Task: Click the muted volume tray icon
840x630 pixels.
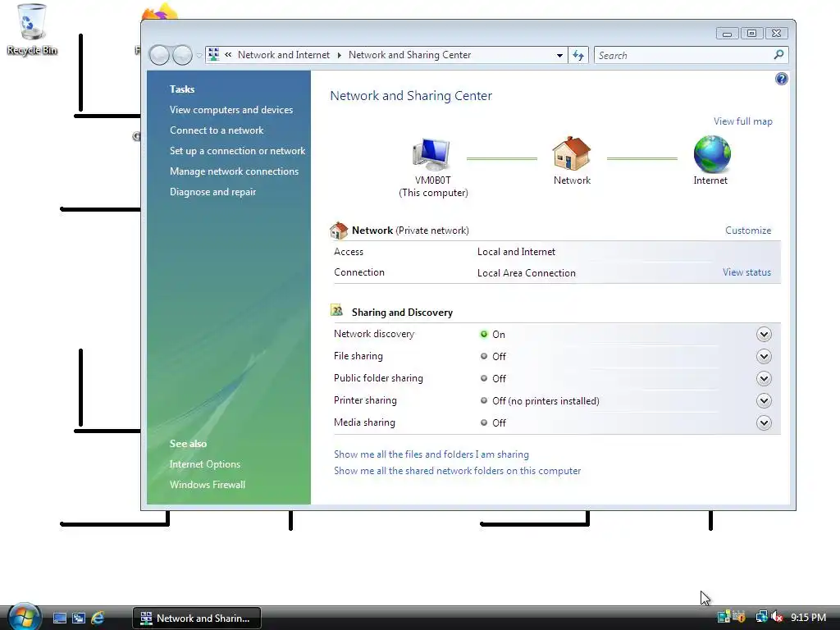Action: (778, 618)
